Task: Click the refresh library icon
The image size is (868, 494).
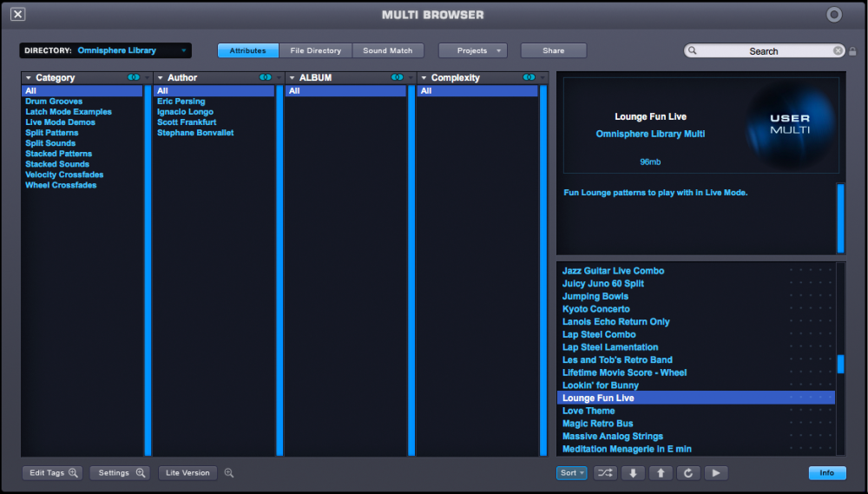Action: point(688,473)
